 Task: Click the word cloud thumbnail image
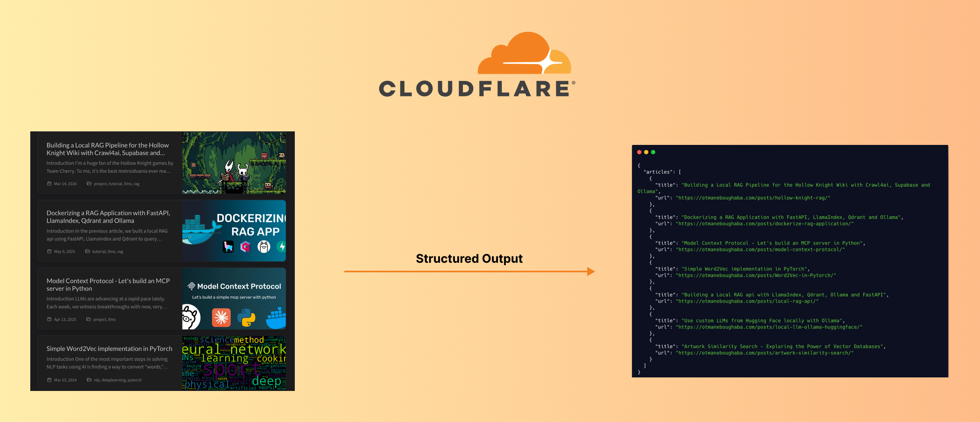[x=234, y=363]
